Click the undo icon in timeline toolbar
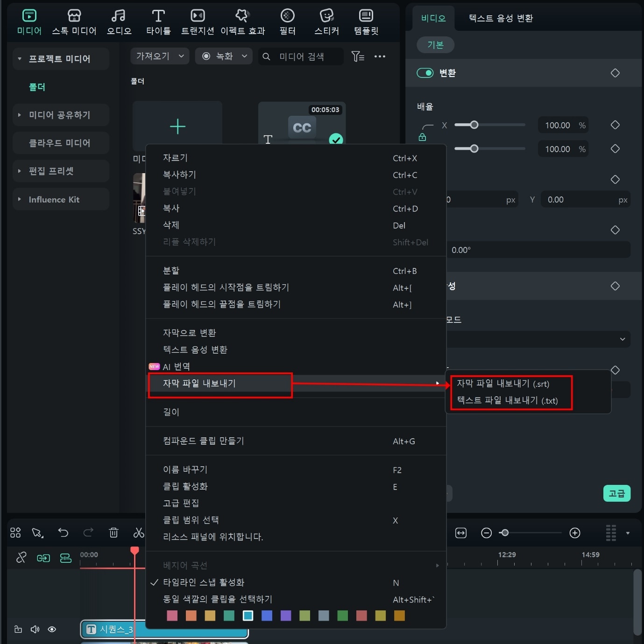The height and width of the screenshot is (644, 644). pyautogui.click(x=63, y=532)
